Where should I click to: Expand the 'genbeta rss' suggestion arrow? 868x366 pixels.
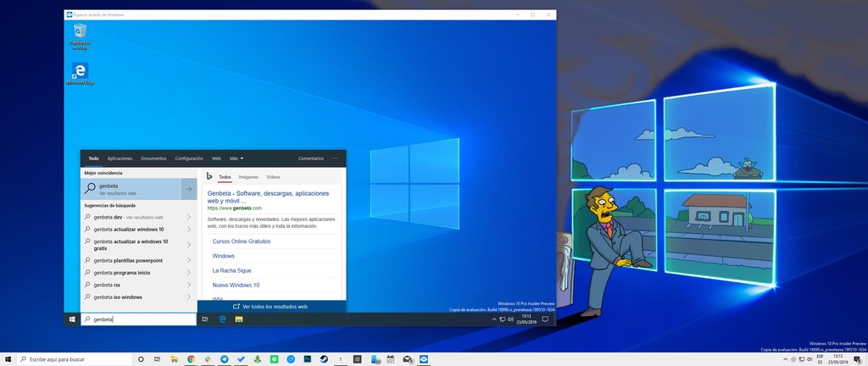tap(188, 285)
